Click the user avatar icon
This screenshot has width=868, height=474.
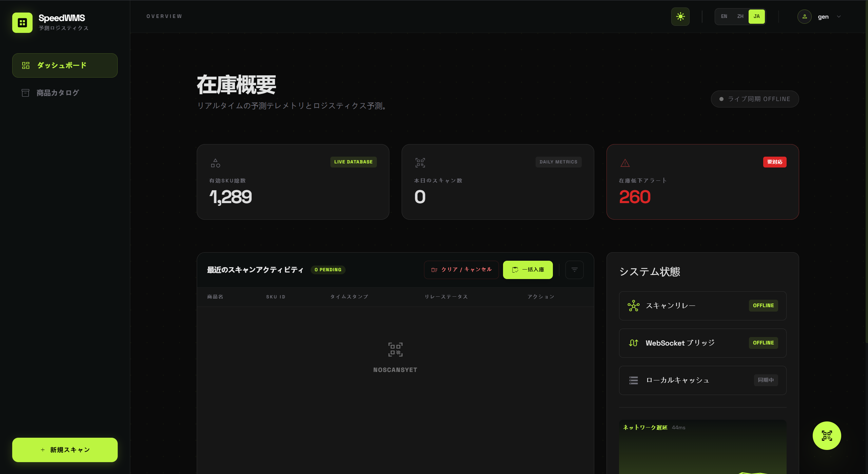pyautogui.click(x=804, y=17)
